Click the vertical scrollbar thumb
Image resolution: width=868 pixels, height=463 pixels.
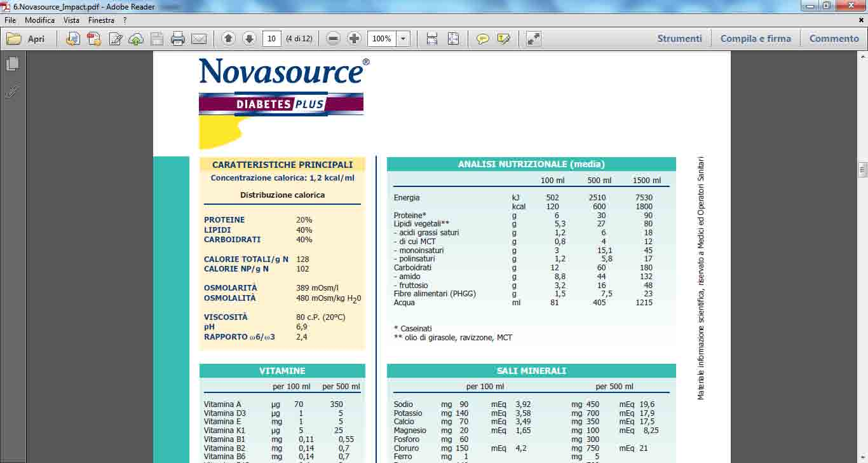coord(862,169)
